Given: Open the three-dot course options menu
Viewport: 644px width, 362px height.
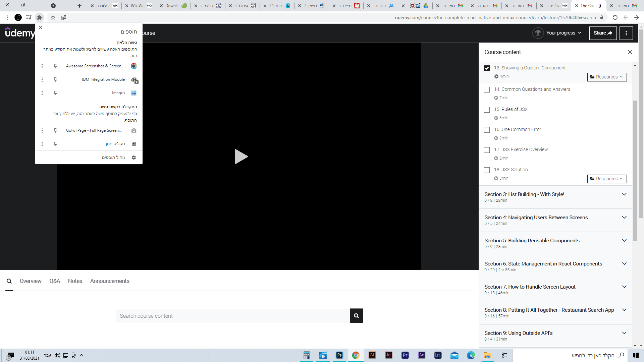Looking at the screenshot, I should (x=626, y=33).
